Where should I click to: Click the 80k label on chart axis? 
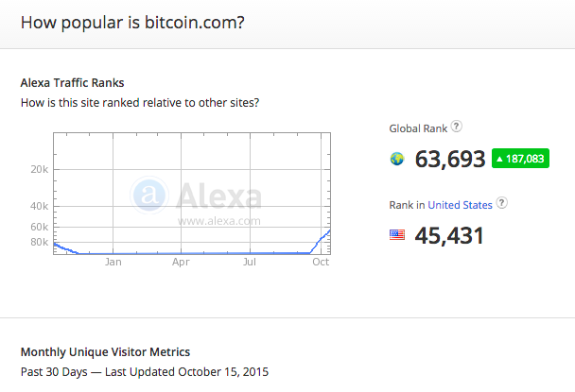(x=39, y=242)
